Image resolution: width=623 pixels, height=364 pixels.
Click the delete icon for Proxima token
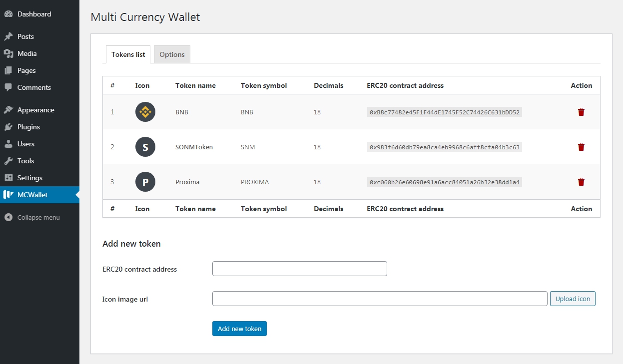(x=581, y=182)
